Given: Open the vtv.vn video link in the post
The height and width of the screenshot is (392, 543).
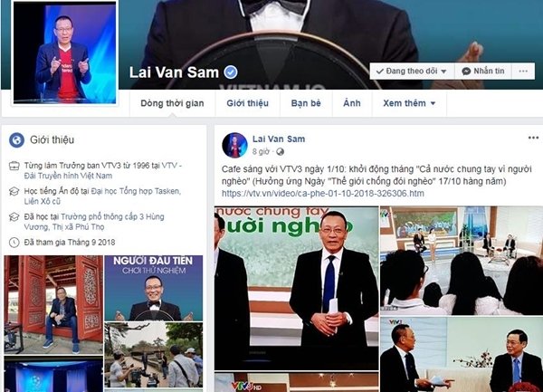Looking at the screenshot, I should 323,193.
